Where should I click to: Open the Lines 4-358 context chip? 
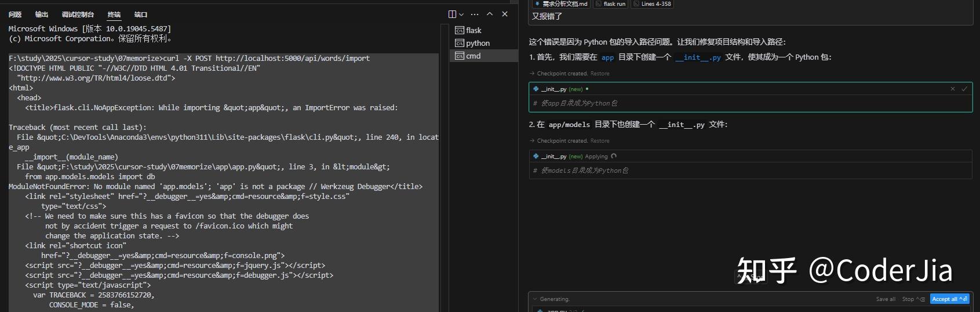(652, 3)
